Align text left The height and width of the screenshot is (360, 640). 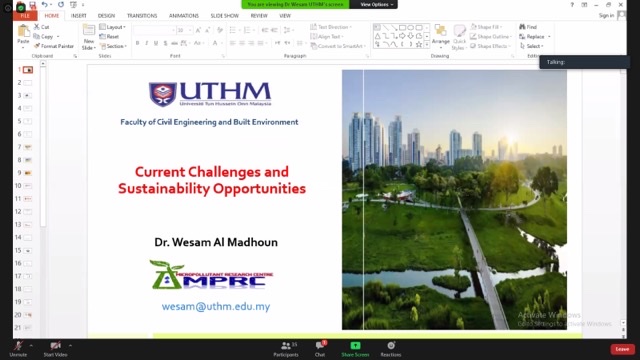click(233, 43)
